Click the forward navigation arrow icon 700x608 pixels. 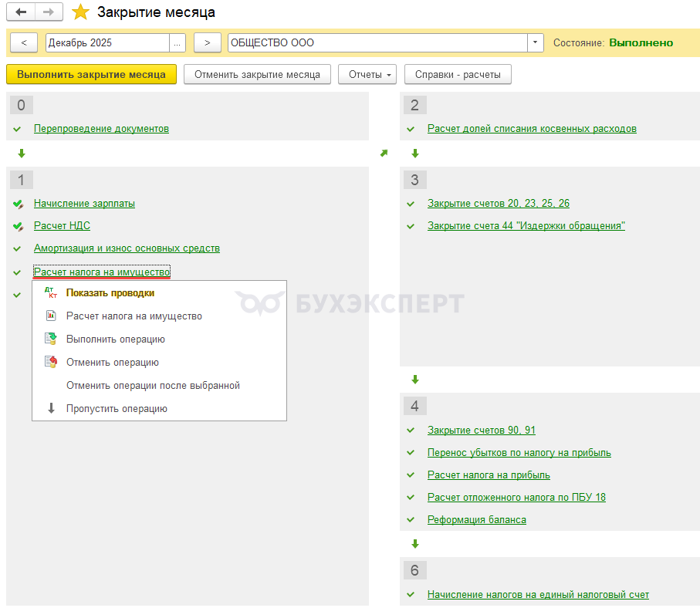(49, 12)
